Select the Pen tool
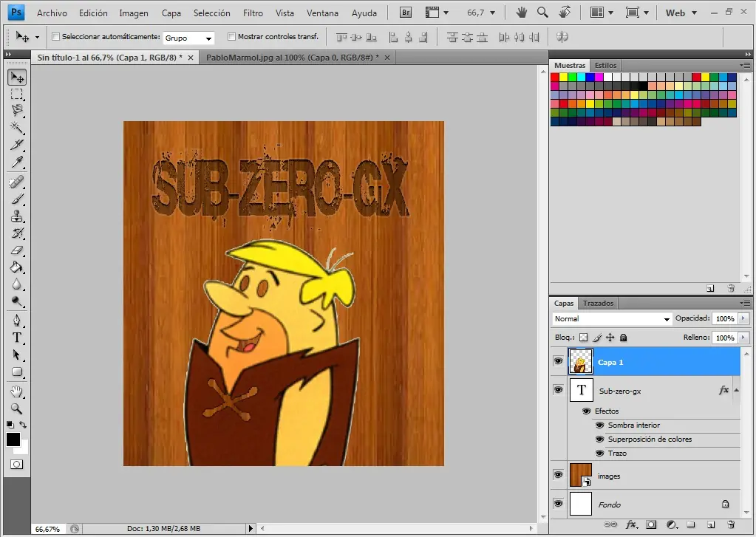The width and height of the screenshot is (756, 537). pyautogui.click(x=17, y=321)
